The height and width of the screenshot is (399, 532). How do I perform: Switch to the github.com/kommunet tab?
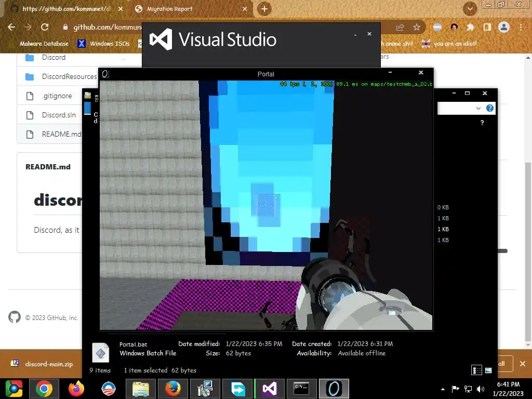click(x=67, y=9)
